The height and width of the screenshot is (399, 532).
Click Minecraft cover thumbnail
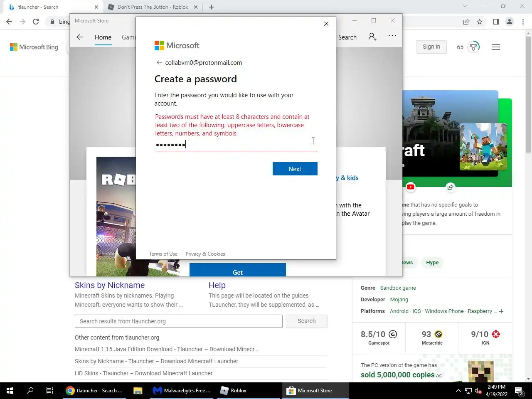click(483, 147)
